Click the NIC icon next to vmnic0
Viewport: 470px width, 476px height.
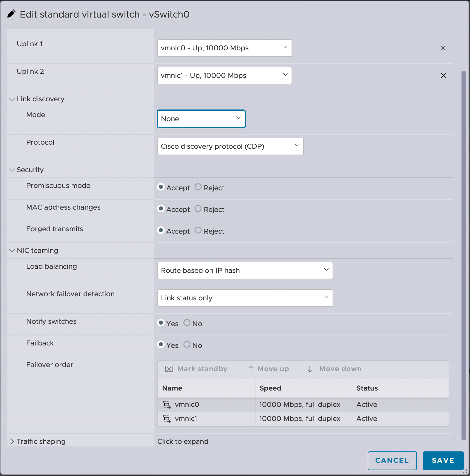167,405
